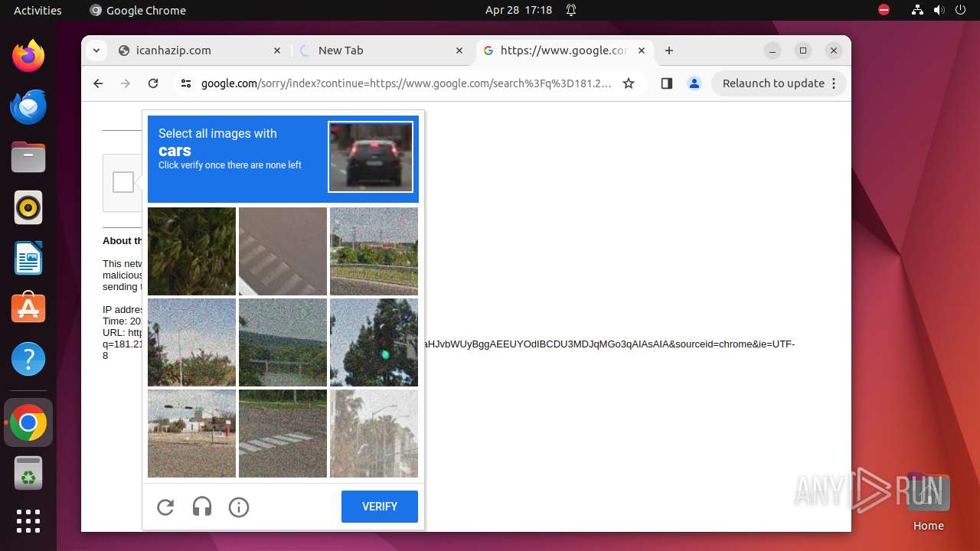
Task: Open the Chrome profile menu
Action: click(694, 83)
